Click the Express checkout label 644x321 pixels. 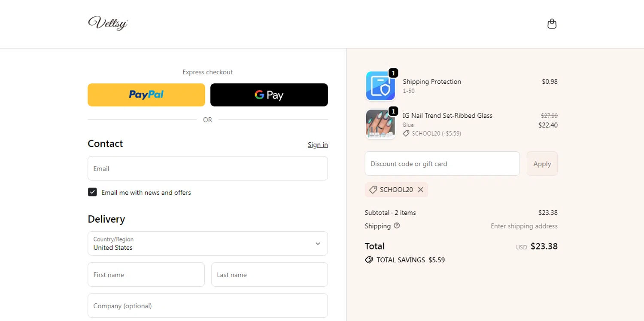coord(207,72)
